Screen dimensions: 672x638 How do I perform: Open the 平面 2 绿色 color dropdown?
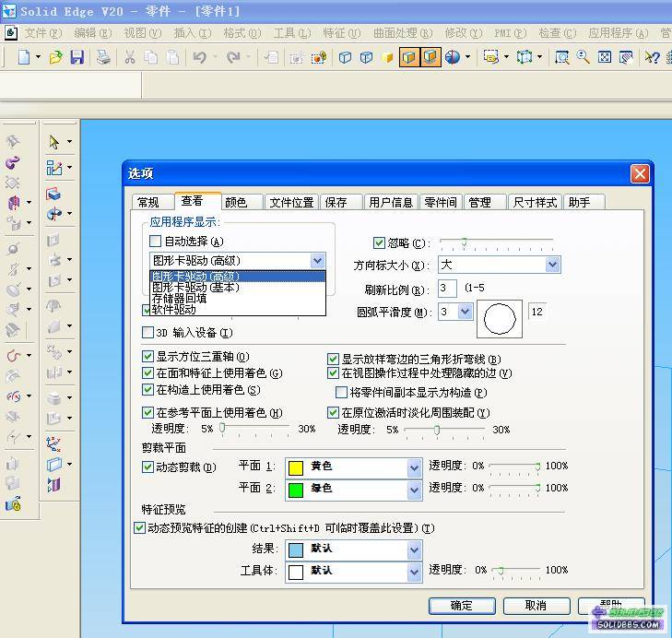point(414,490)
